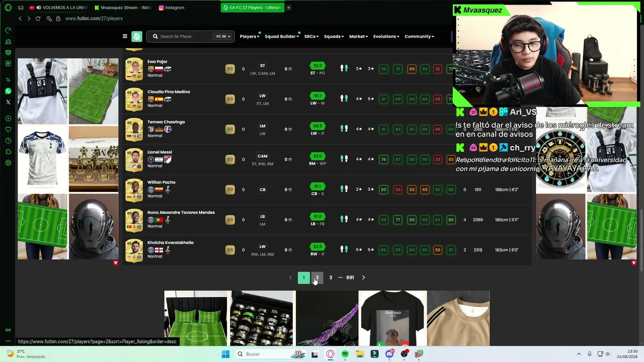Viewport: 644px width, 362px height.
Task: Open History clock icon in sidebar
Action: click(x=8, y=141)
